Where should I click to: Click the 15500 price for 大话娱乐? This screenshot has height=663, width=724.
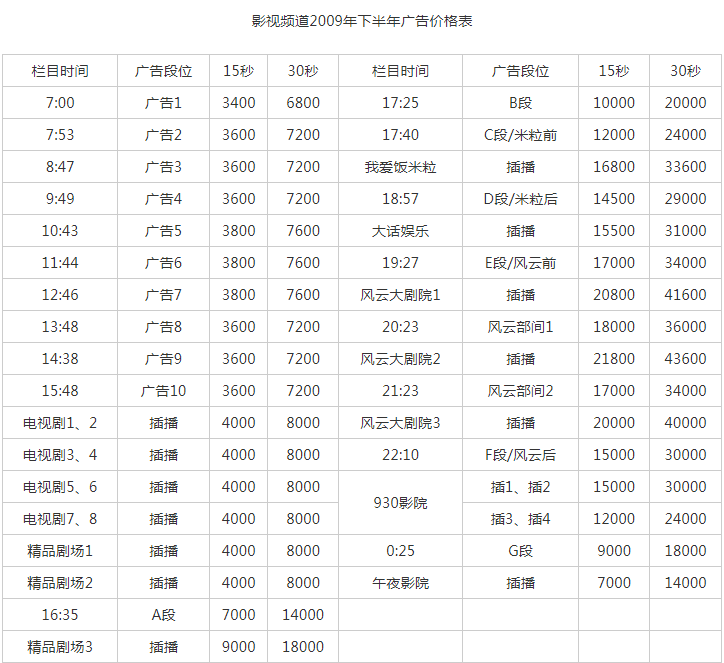point(614,230)
